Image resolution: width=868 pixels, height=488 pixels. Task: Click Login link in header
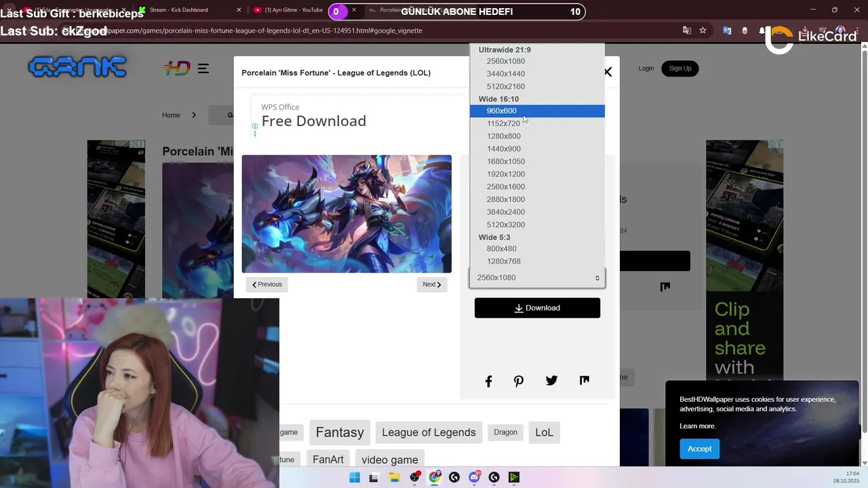coord(646,68)
